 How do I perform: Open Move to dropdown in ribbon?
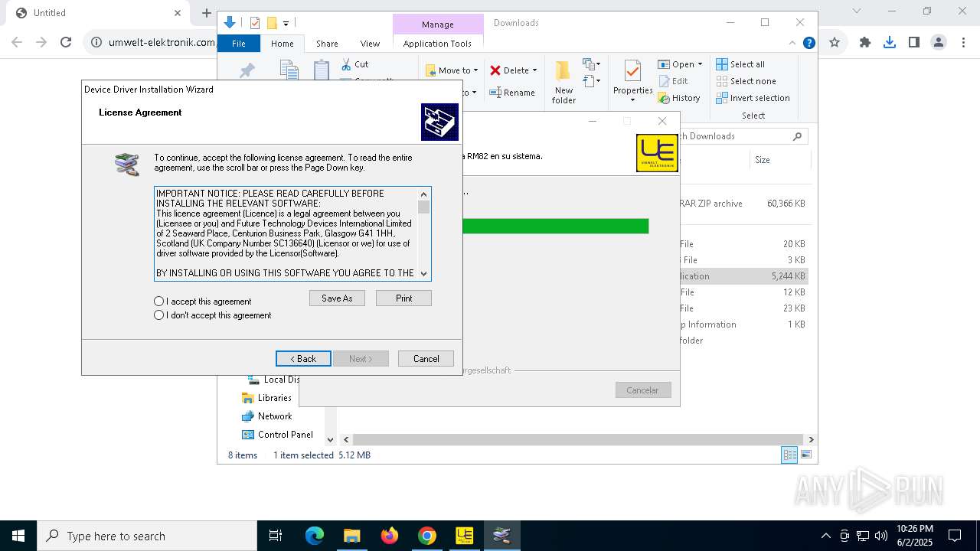[452, 70]
